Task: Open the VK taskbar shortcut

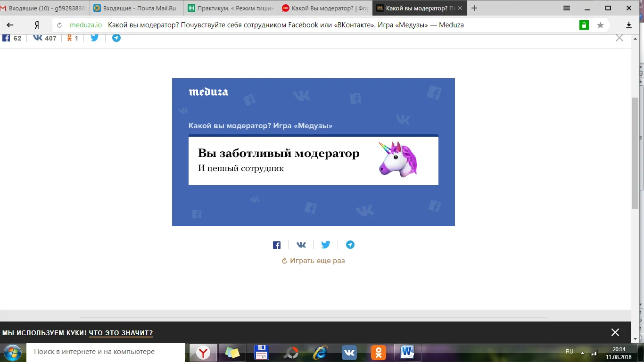Action: click(349, 352)
